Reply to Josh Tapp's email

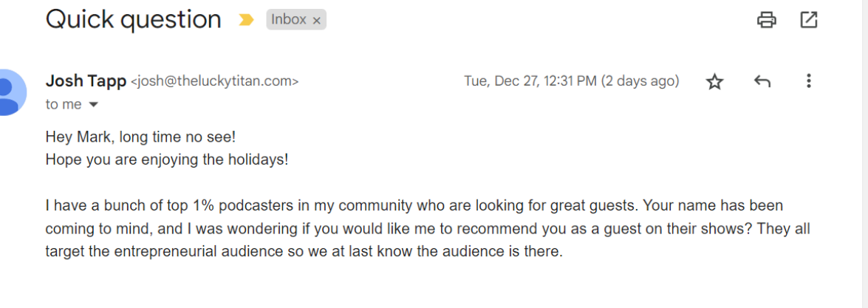[x=762, y=81]
